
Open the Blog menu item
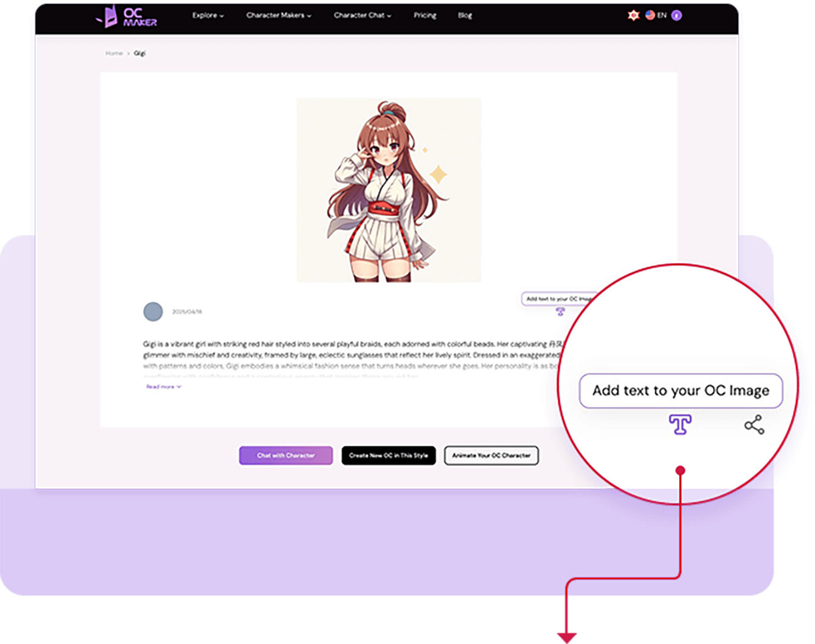point(465,15)
